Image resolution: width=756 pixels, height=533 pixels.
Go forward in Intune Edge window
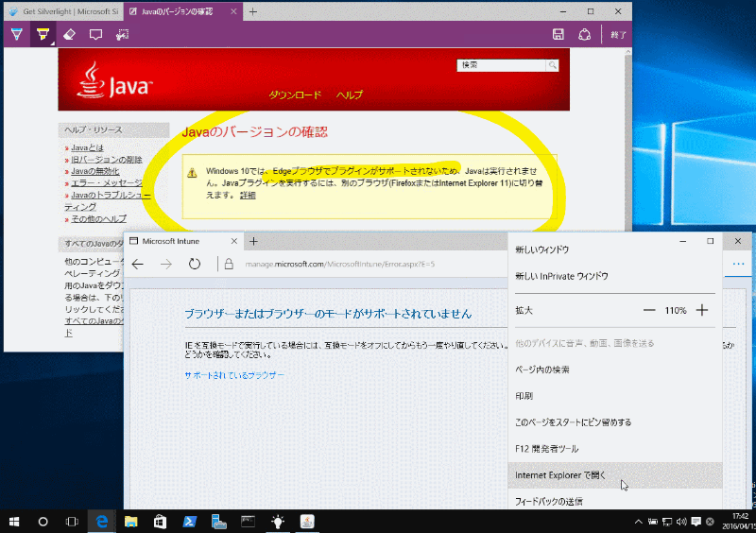[166, 264]
